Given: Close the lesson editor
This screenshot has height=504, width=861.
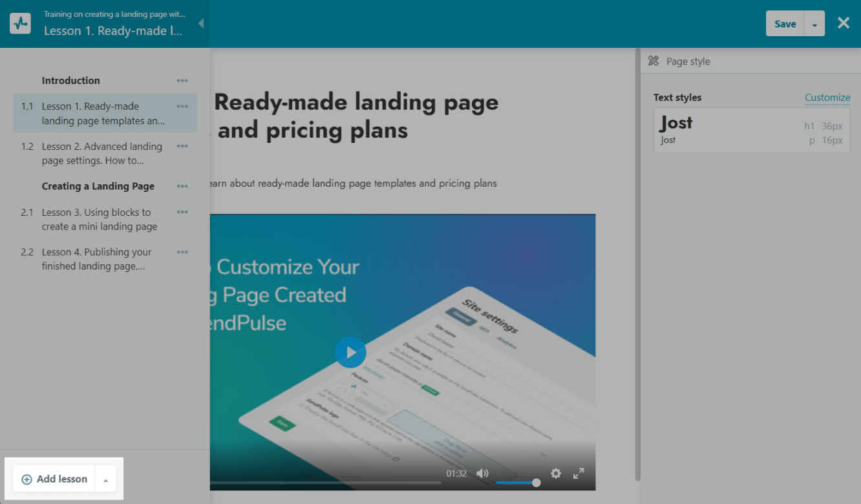Looking at the screenshot, I should pos(844,23).
